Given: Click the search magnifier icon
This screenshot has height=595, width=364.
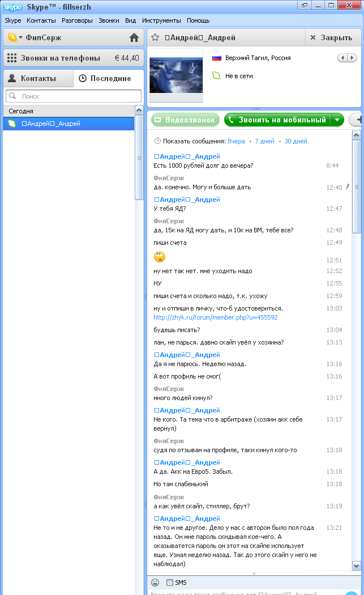Looking at the screenshot, I should (x=12, y=96).
